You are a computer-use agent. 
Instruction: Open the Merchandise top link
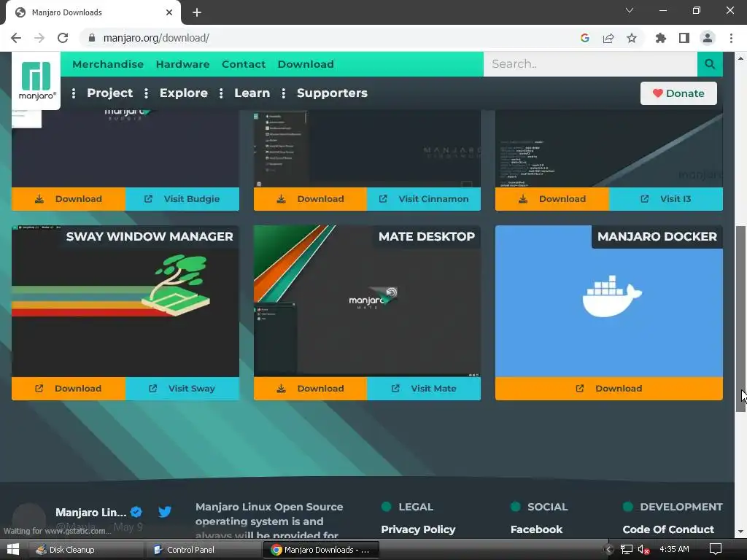click(108, 64)
